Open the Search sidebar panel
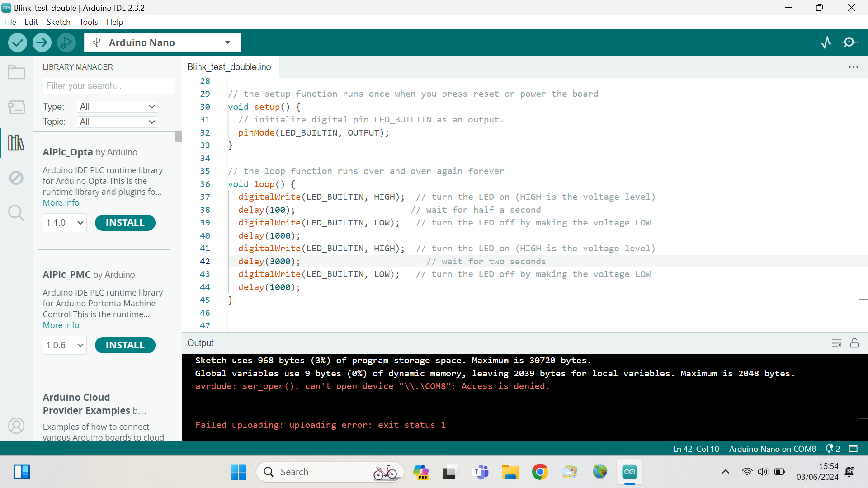 click(16, 213)
